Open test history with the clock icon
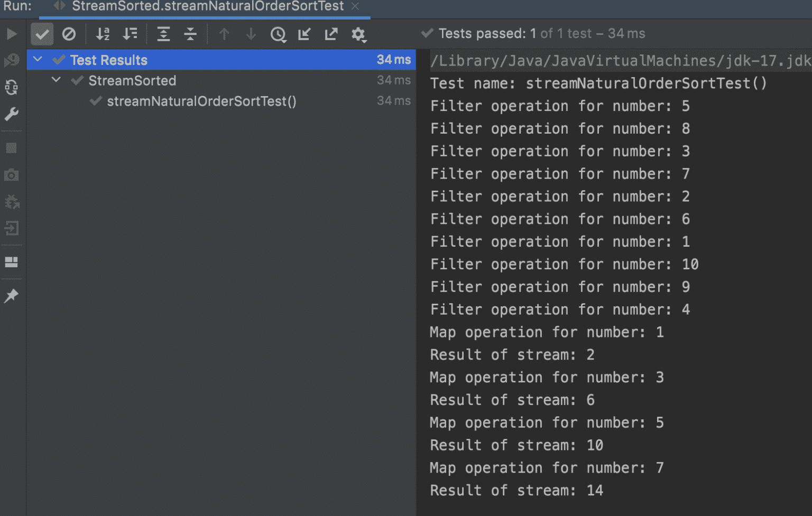Screen dimensions: 812x516 point(279,34)
